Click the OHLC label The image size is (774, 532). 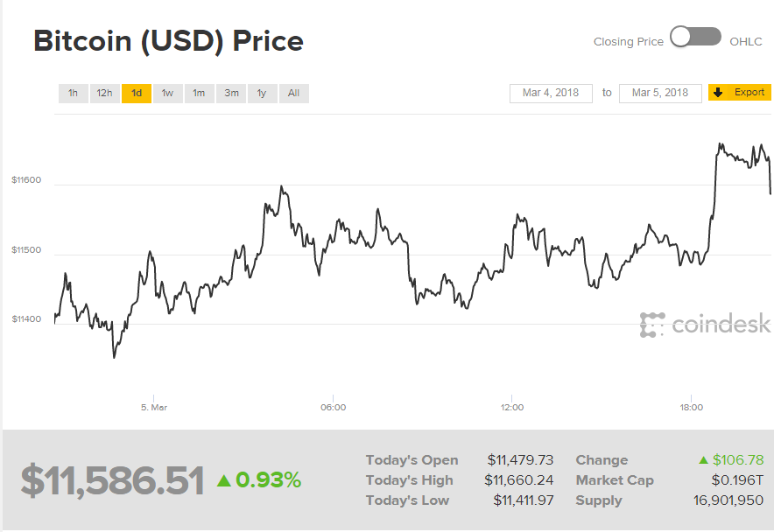746,41
